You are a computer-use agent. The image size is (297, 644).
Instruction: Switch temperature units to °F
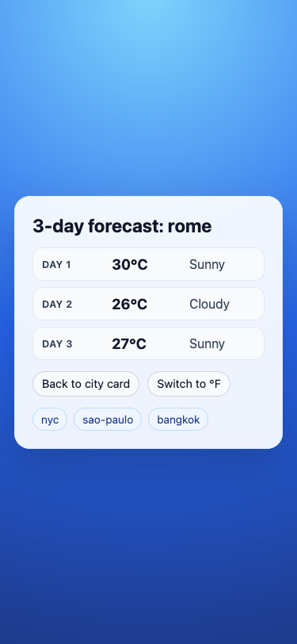(x=188, y=384)
